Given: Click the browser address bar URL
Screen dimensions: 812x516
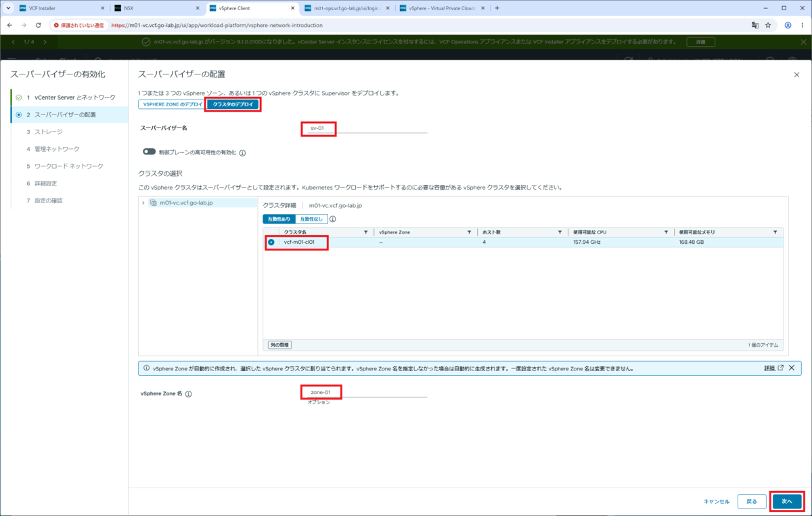Looking at the screenshot, I should [x=217, y=25].
